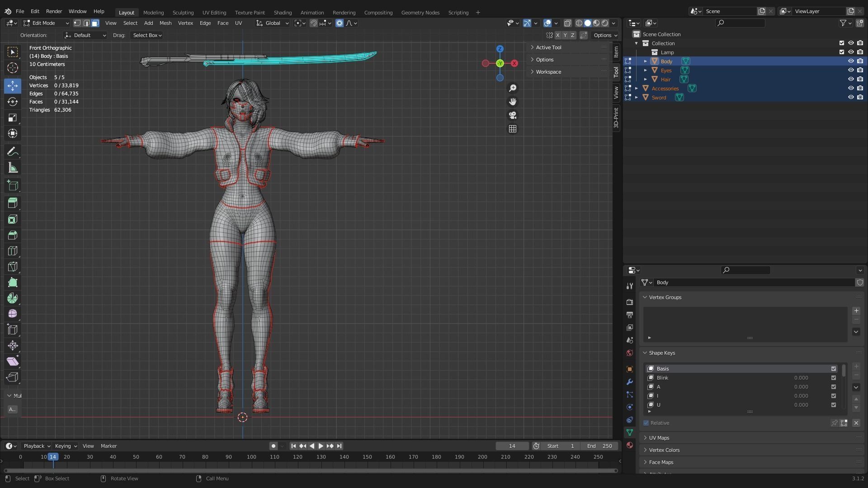Select the Bevel tool

pyautogui.click(x=13, y=235)
